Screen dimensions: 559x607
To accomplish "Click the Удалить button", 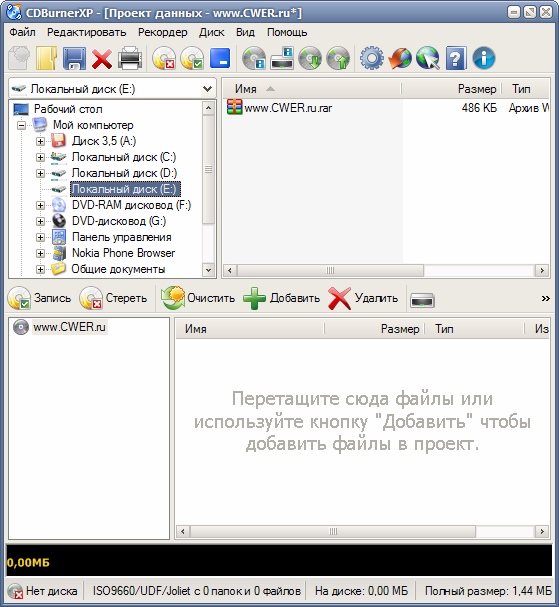I will (363, 298).
